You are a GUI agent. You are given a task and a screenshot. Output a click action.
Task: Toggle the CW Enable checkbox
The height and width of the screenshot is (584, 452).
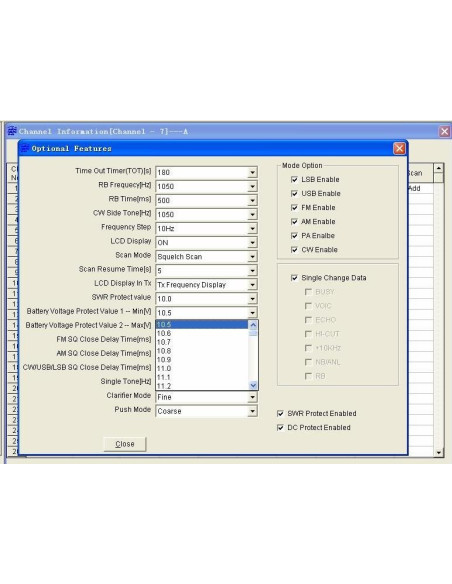[x=294, y=250]
